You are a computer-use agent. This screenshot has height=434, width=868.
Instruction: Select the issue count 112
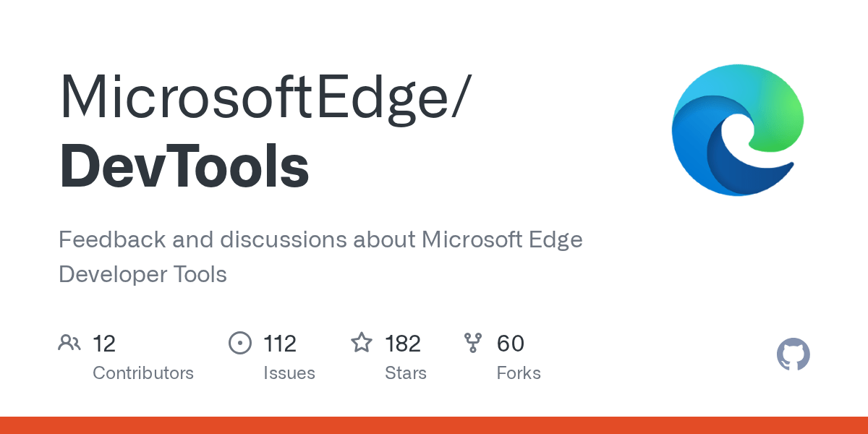click(280, 344)
